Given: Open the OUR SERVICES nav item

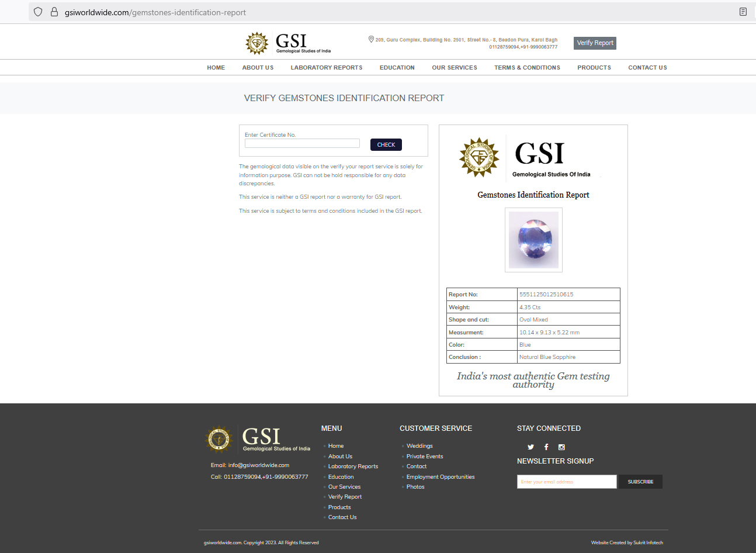Looking at the screenshot, I should coord(455,68).
